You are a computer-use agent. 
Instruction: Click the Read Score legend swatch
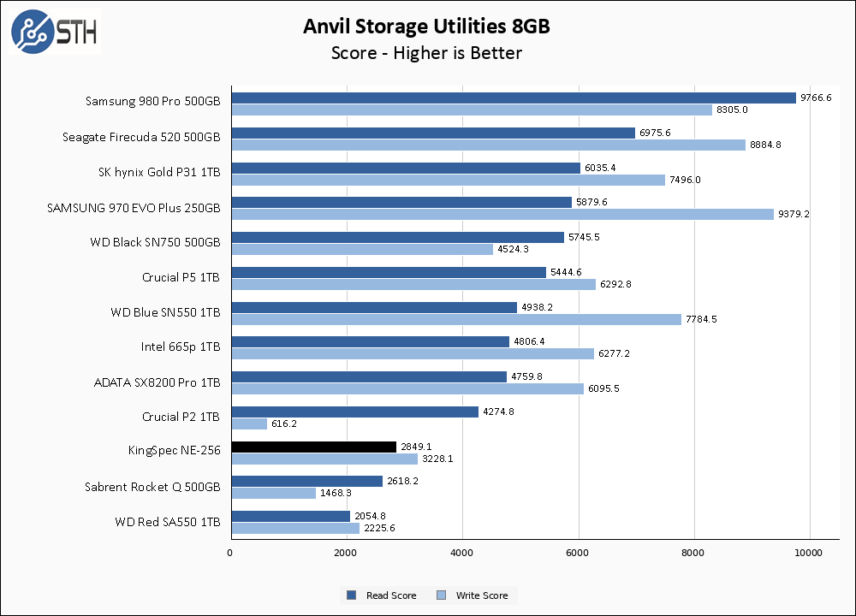[351, 595]
